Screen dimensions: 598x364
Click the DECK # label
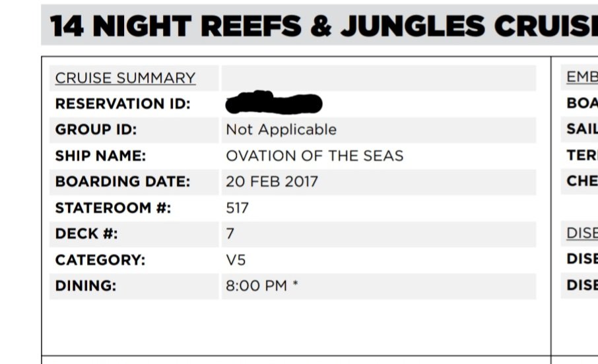pyautogui.click(x=86, y=233)
